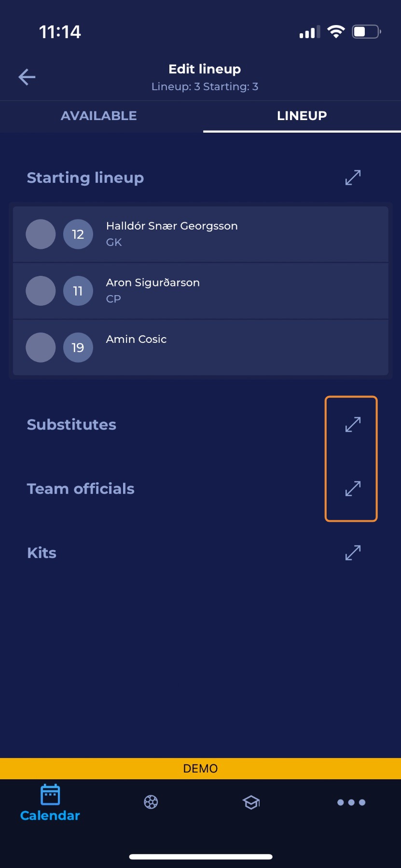Tap Halldór Snær Georgsson's avatar photo
This screenshot has width=401, height=868.
click(x=41, y=234)
